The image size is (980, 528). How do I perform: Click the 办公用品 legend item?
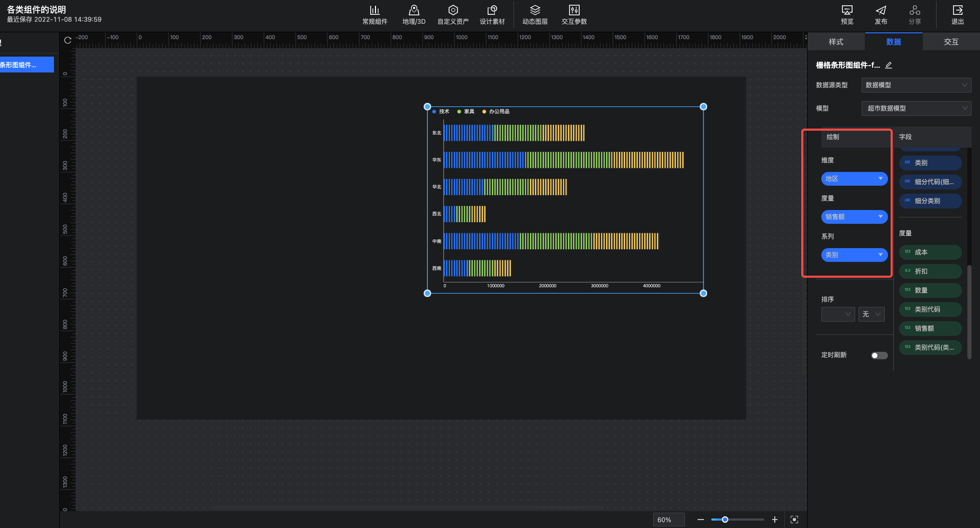(496, 112)
